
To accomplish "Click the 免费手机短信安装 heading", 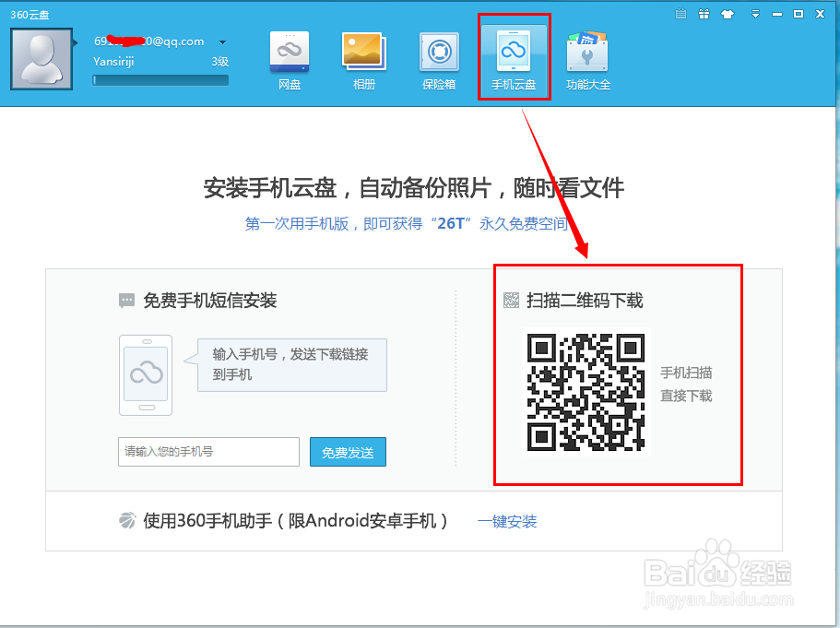I will click(x=210, y=301).
